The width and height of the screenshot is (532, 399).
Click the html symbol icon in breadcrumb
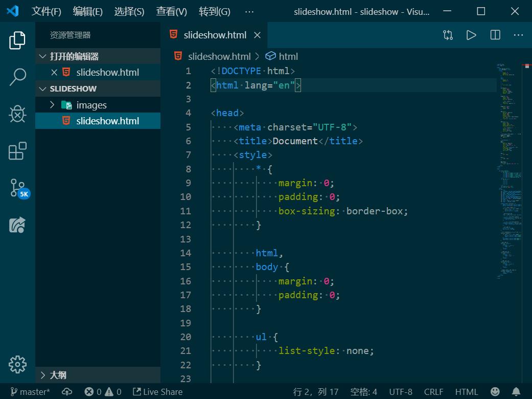270,56
